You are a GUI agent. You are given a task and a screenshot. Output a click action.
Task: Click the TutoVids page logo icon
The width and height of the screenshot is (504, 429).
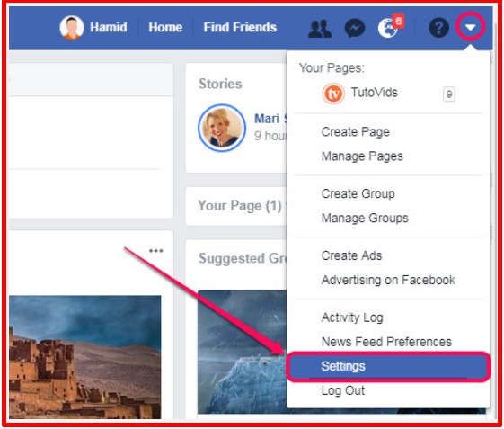pos(333,94)
